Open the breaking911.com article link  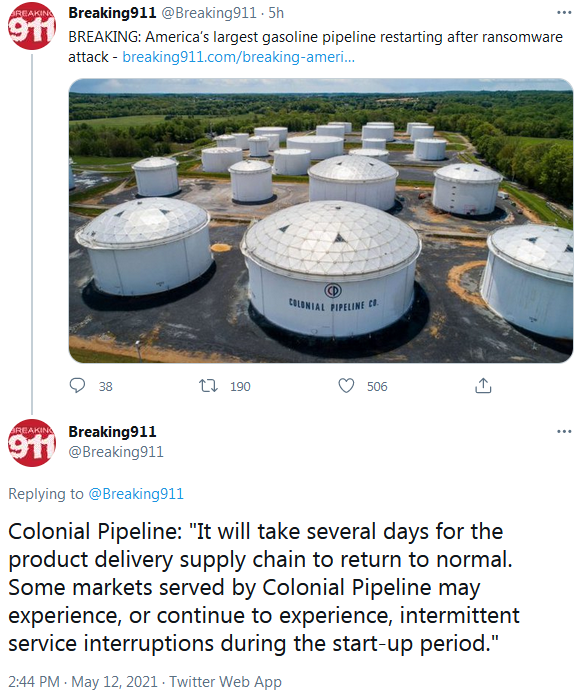click(x=239, y=57)
